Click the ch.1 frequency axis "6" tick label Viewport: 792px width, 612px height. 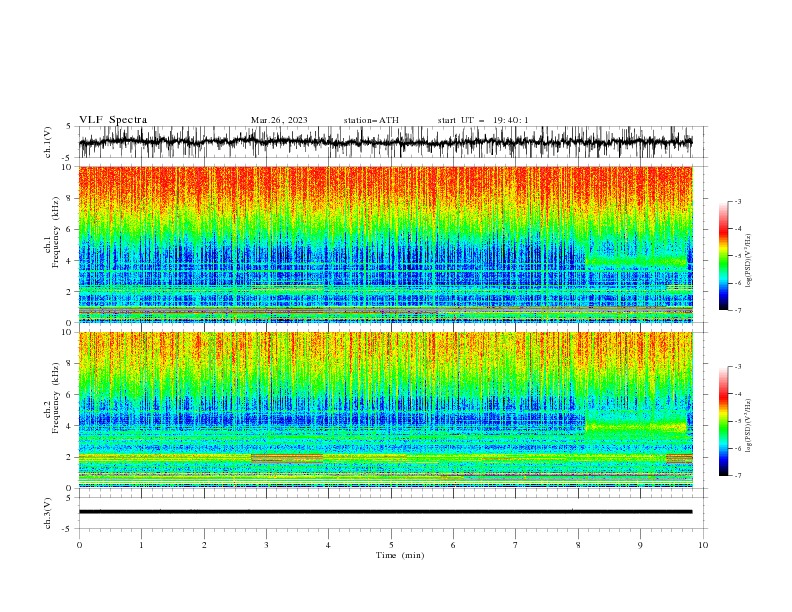[x=69, y=229]
